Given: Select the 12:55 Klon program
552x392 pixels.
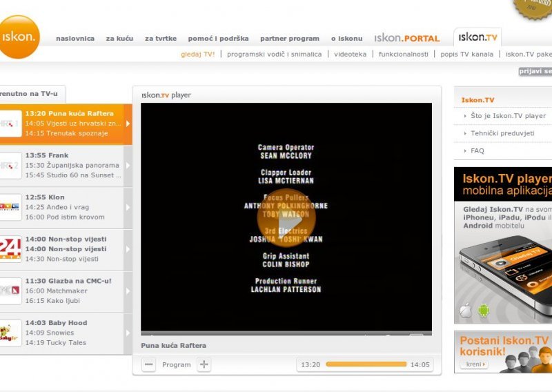Looking at the screenshot, I should tap(45, 197).
